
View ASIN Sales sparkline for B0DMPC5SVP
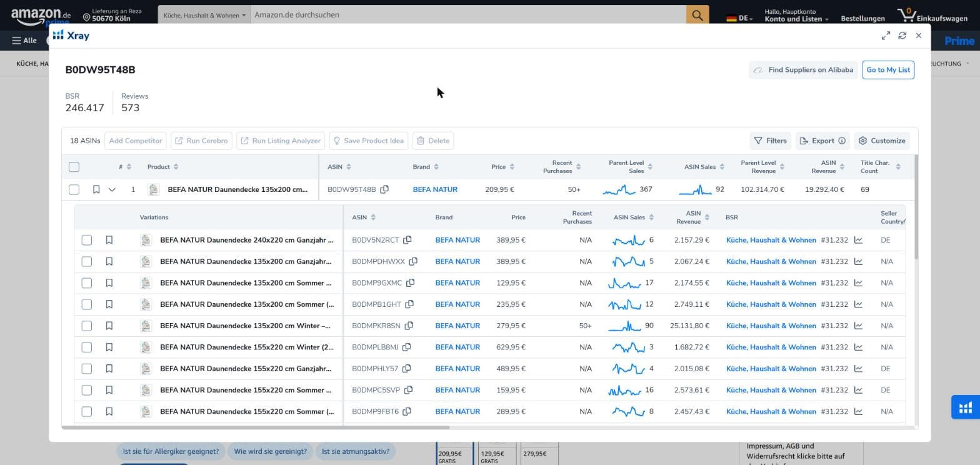click(624, 390)
